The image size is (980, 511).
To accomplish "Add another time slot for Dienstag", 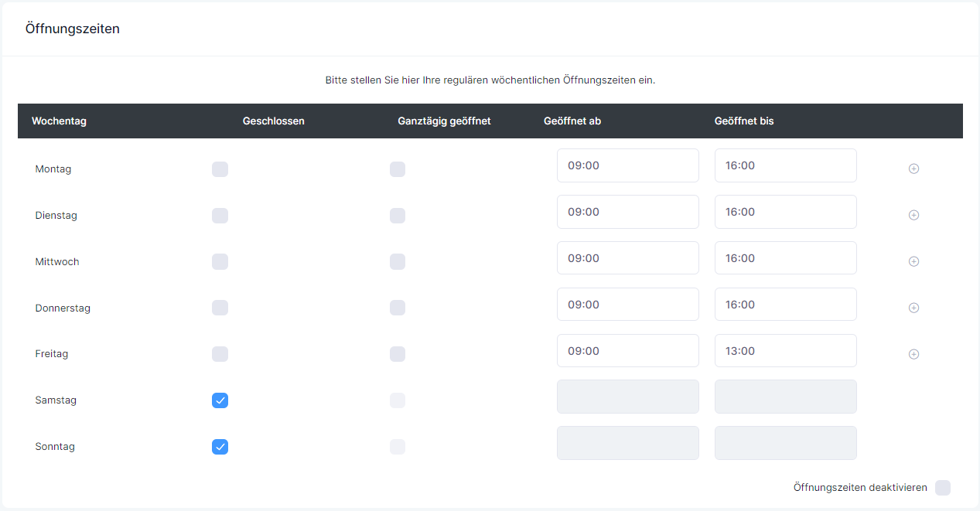I will pos(913,215).
